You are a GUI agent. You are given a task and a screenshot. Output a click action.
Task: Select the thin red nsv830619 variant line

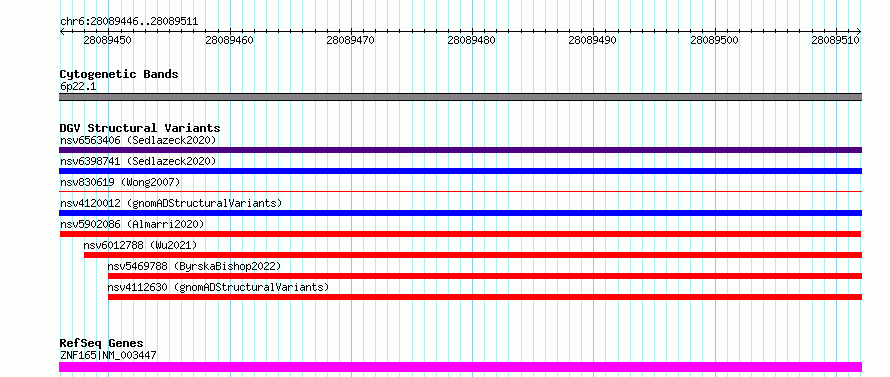pos(460,192)
